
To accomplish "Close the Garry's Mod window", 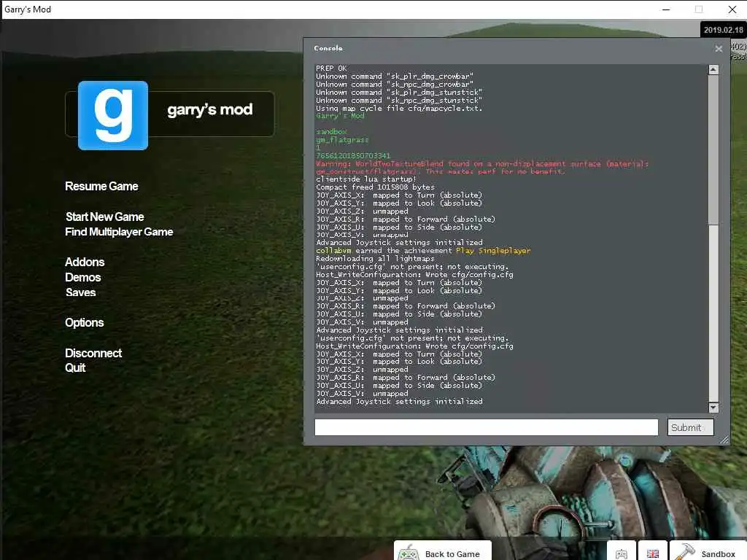I will point(732,9).
